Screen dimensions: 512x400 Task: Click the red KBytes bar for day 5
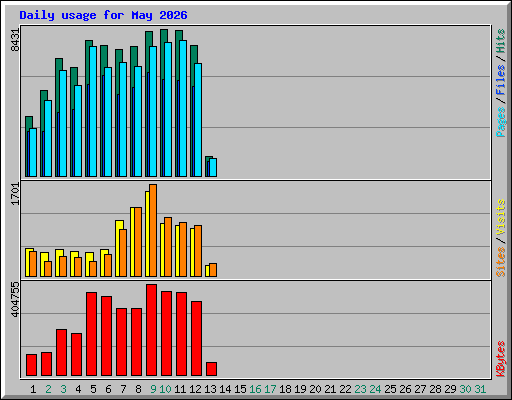tap(91, 334)
